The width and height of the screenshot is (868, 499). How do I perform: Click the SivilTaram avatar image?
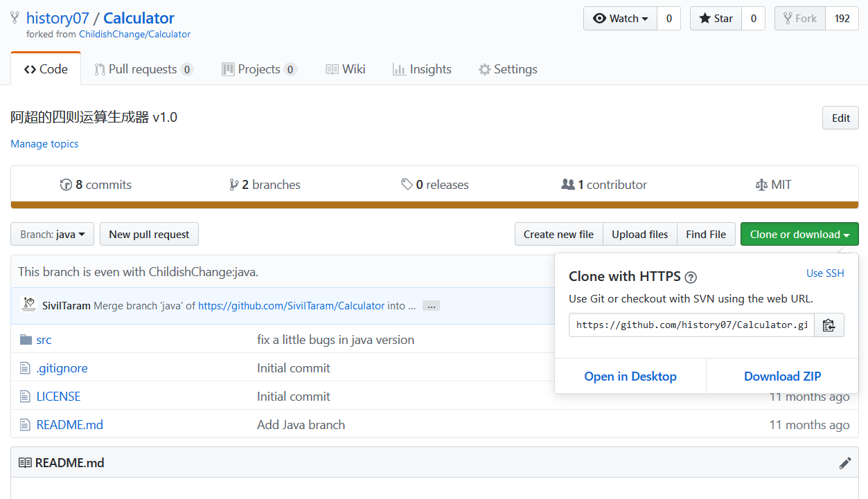(x=29, y=305)
